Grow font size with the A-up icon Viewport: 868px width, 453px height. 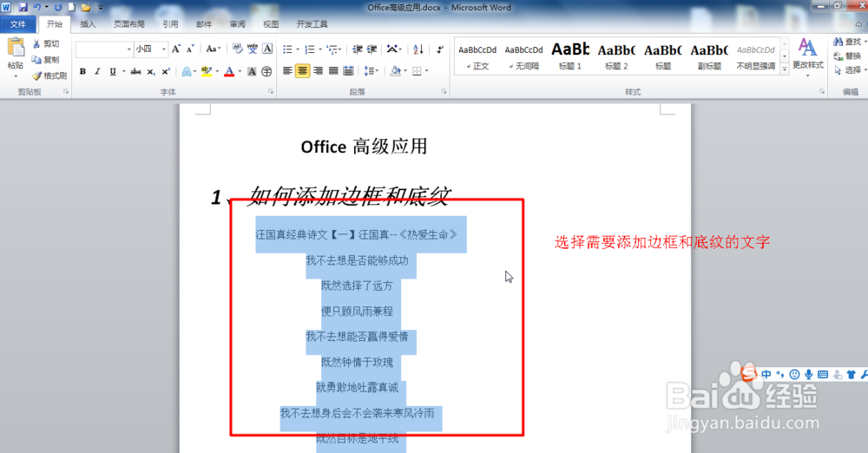click(x=176, y=49)
